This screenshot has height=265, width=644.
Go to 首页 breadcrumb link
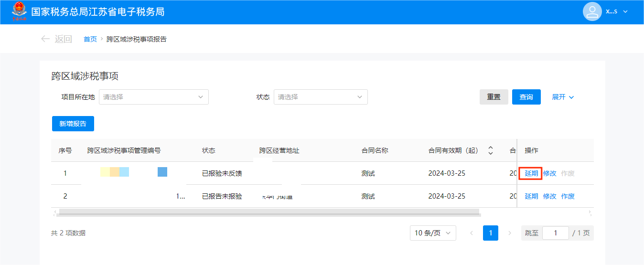click(90, 39)
